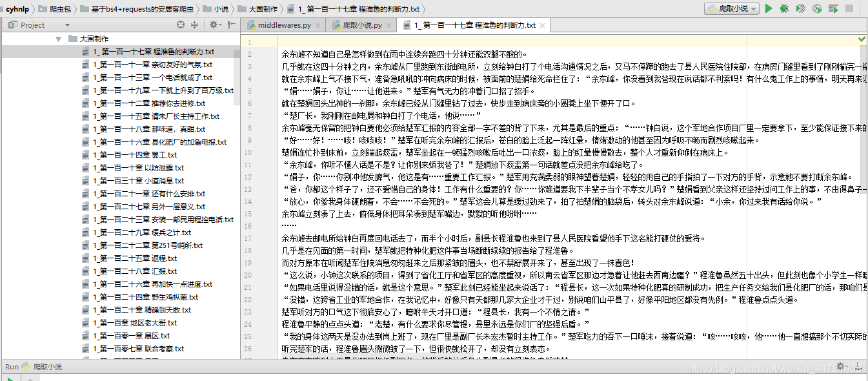Select file 第一百章 地区老大哥.txt
This screenshot has height=381, width=868.
click(x=130, y=323)
